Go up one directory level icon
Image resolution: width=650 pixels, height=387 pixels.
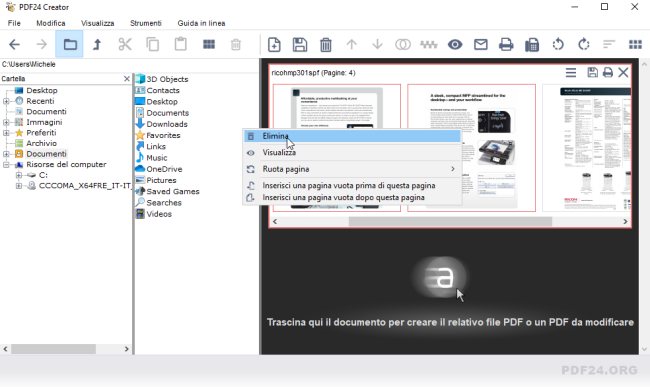(97, 44)
